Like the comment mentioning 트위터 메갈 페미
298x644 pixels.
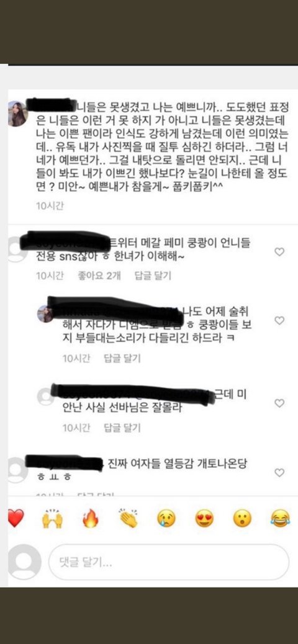[279, 252]
